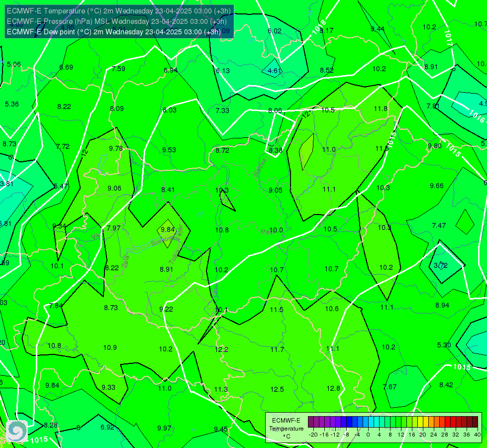This screenshot has width=487, height=448.
Task: Click the 10.0 temperature value
Action: point(276,230)
